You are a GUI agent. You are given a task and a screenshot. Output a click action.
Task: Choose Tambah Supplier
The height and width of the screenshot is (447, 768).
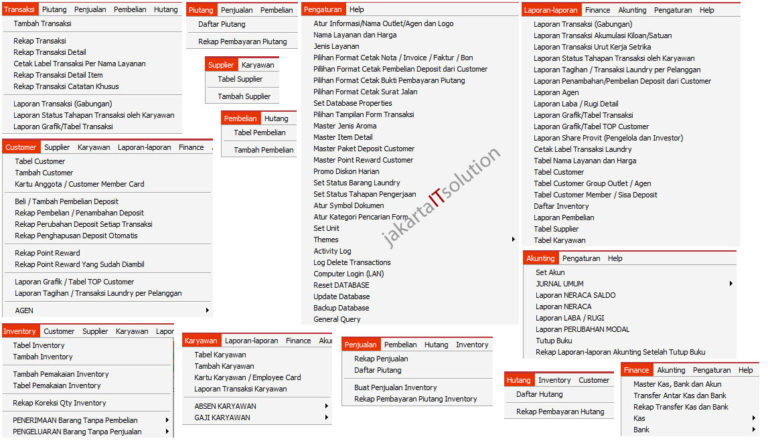pos(244,96)
